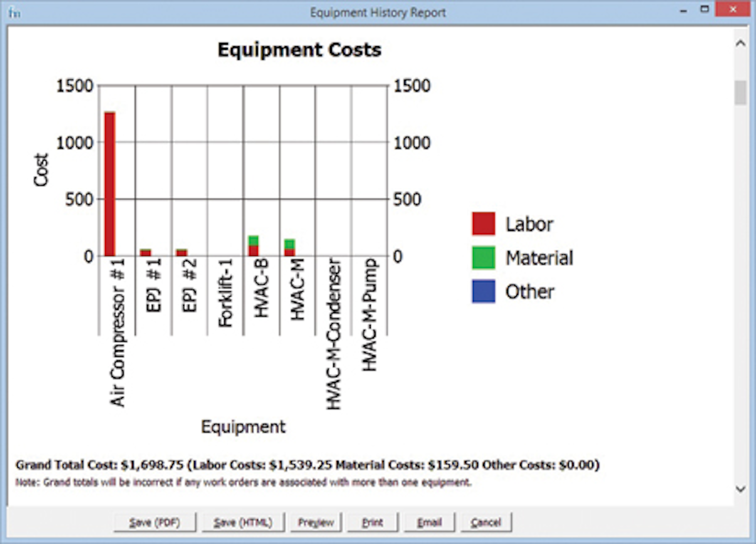Cancel the Equipment History Report dialog
This screenshot has width=756, height=544.
click(486, 522)
